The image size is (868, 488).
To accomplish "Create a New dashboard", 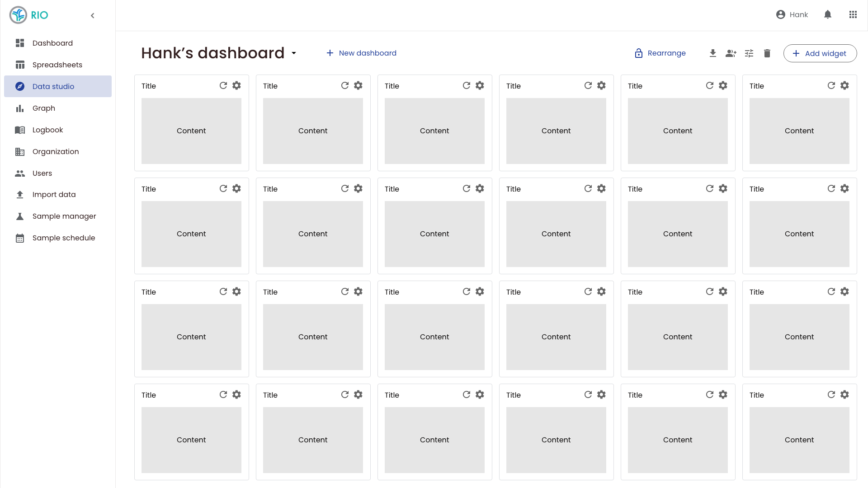I will (x=361, y=53).
